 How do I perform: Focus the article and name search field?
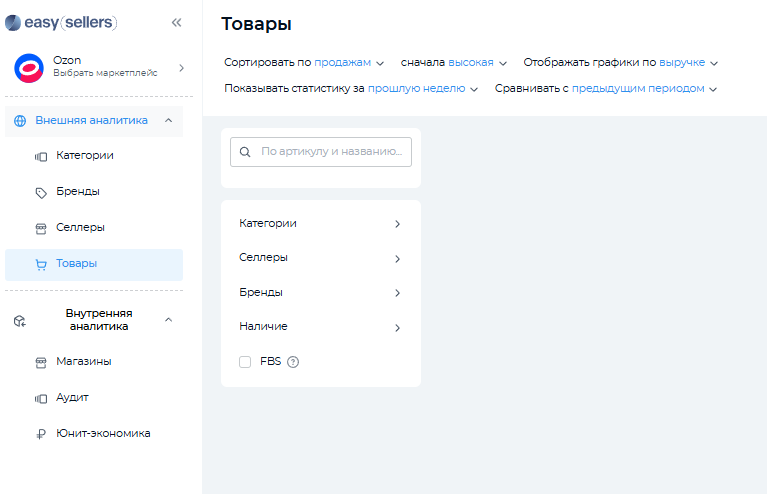321,152
